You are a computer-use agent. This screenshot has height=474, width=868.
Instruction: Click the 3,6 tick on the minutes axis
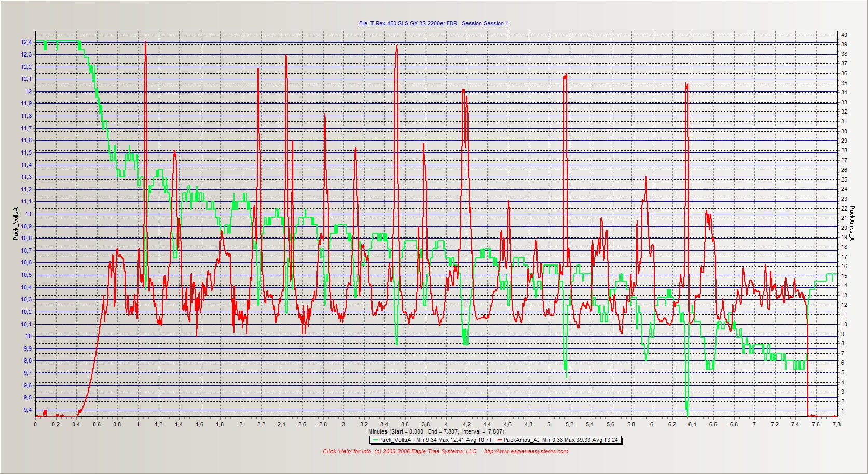[x=405, y=424]
